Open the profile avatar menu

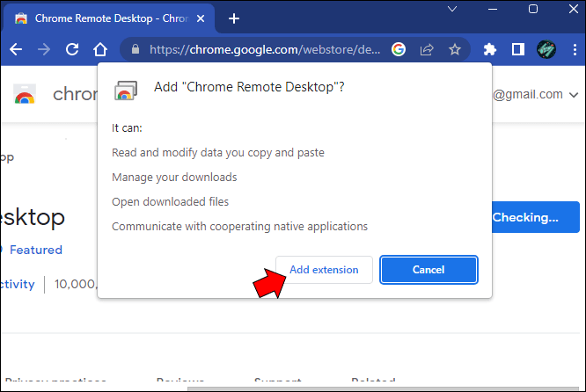[x=546, y=49]
